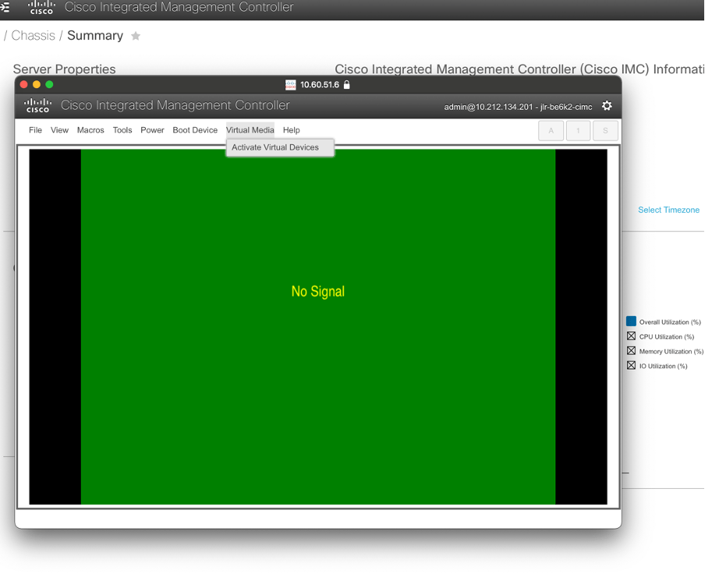
Task: Click the Select Timezone link
Action: point(668,210)
